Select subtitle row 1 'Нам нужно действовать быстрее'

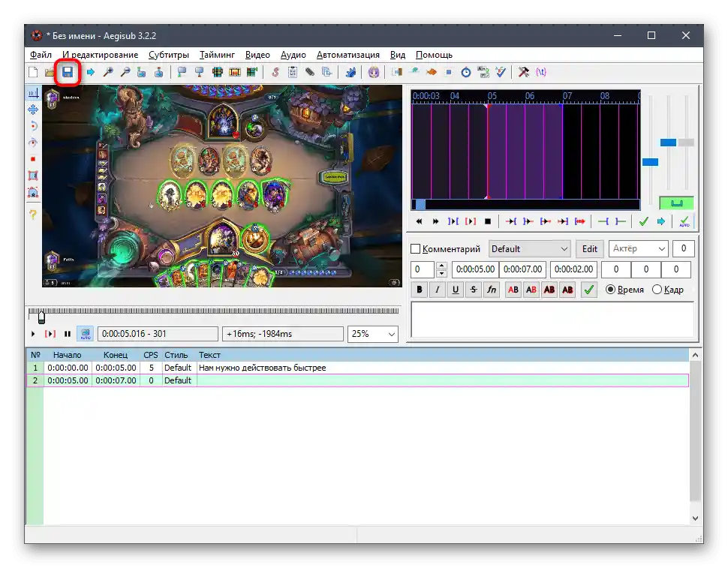[262, 368]
